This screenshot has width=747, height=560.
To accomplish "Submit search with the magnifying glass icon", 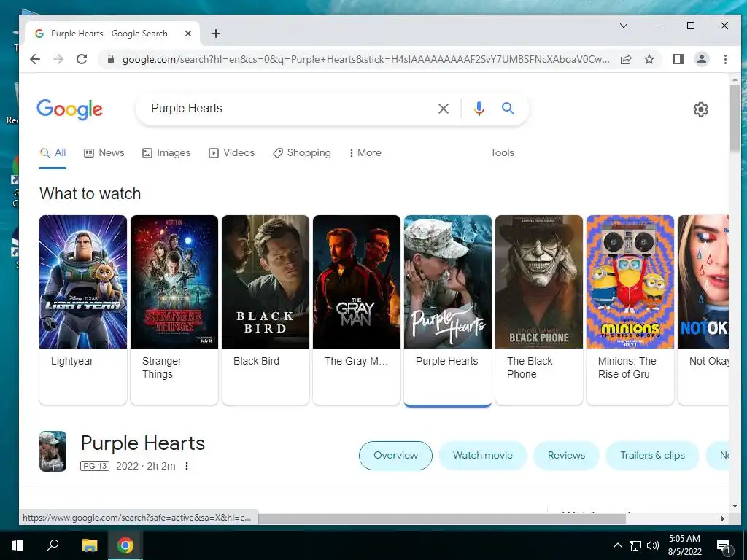I will click(x=508, y=109).
